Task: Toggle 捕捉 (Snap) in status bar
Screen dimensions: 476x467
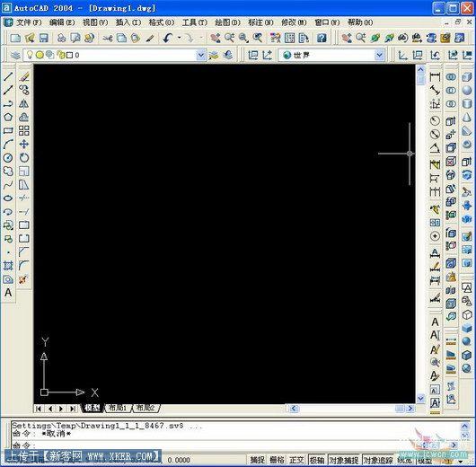Action: point(258,460)
